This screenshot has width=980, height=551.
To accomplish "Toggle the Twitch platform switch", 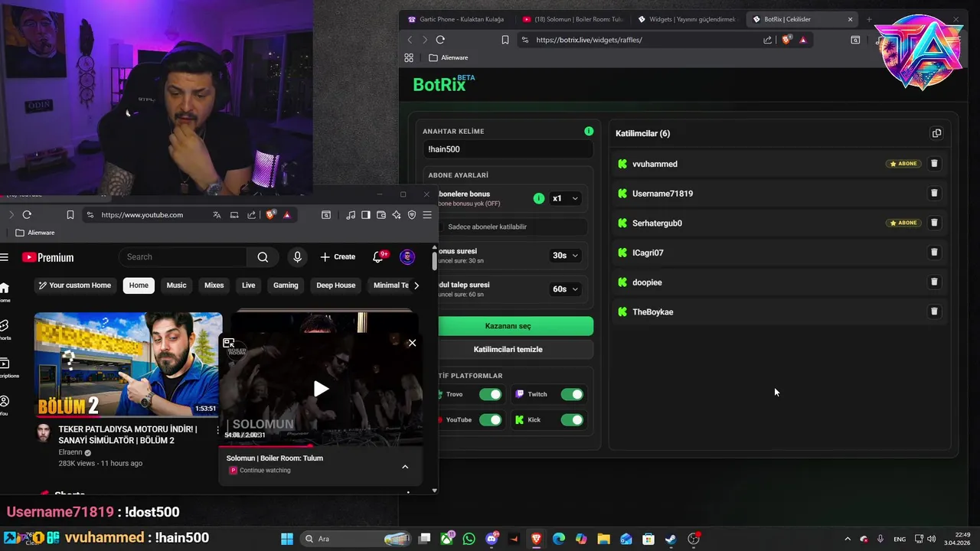I will pos(572,394).
